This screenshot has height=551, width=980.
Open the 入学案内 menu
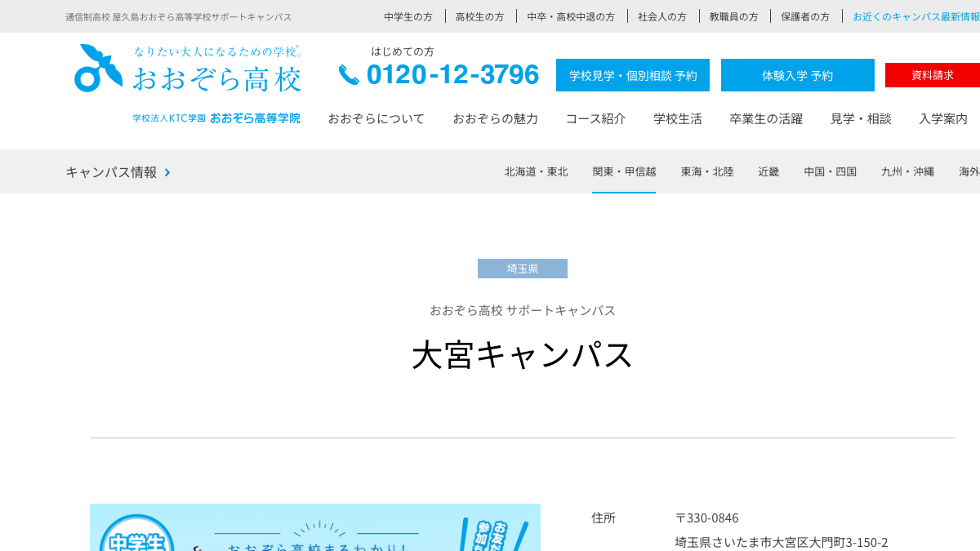click(x=943, y=118)
